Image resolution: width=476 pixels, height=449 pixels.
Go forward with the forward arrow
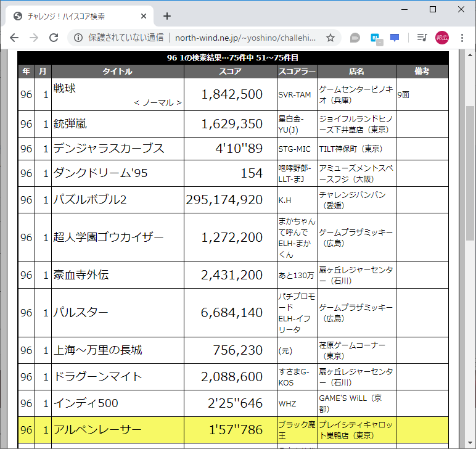coord(34,38)
